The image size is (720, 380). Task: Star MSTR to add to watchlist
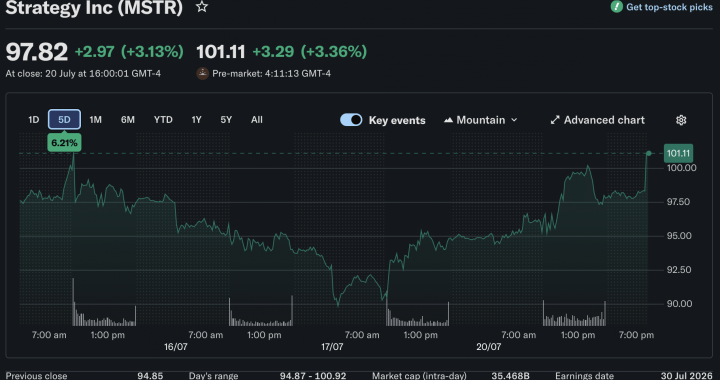click(x=202, y=7)
